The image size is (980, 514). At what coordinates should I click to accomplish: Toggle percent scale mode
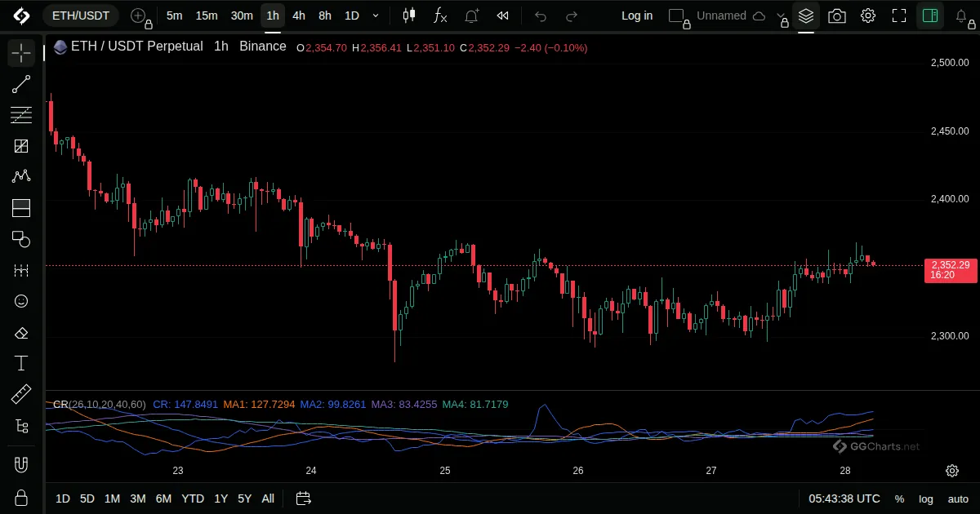(899, 498)
